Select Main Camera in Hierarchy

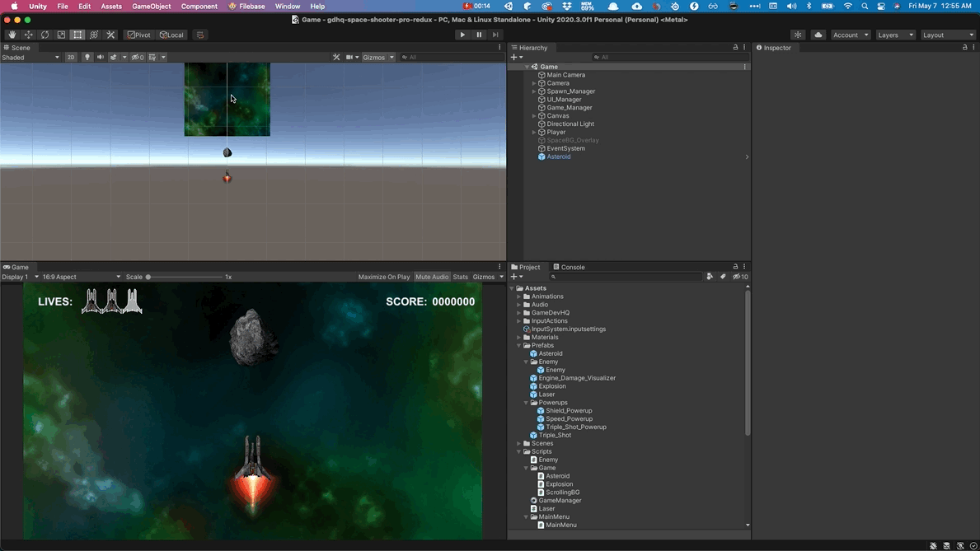point(565,75)
